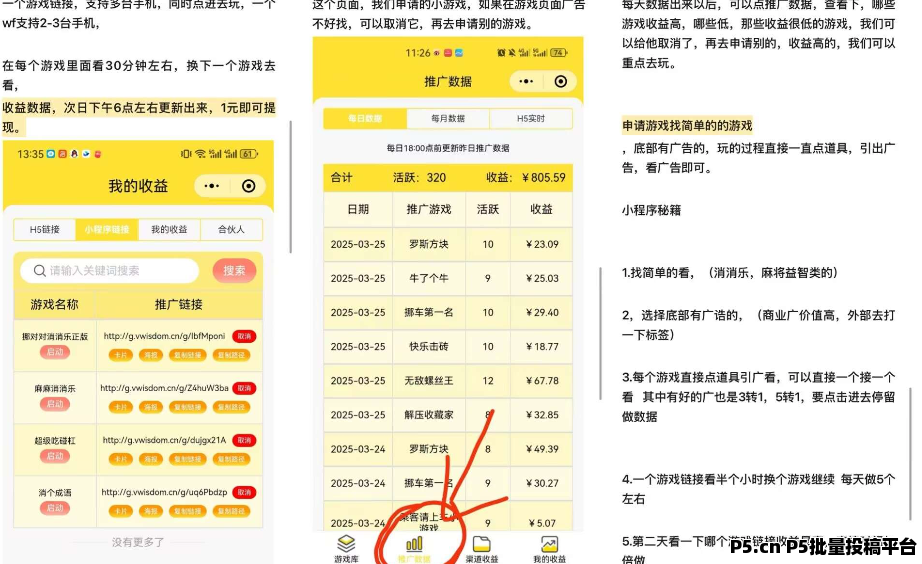
Task: Tap the 我的收益 chart icon in bottom bar
Action: pos(549,544)
